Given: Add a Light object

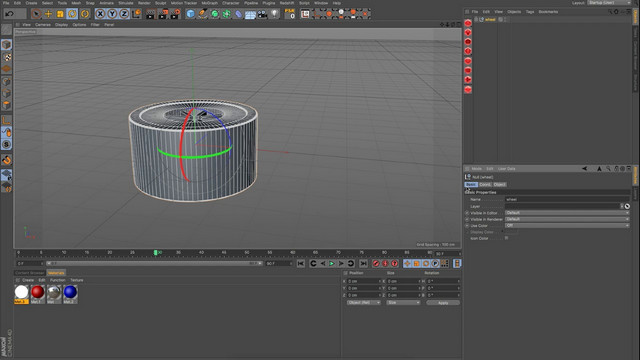Looking at the screenshot, I should (275, 14).
